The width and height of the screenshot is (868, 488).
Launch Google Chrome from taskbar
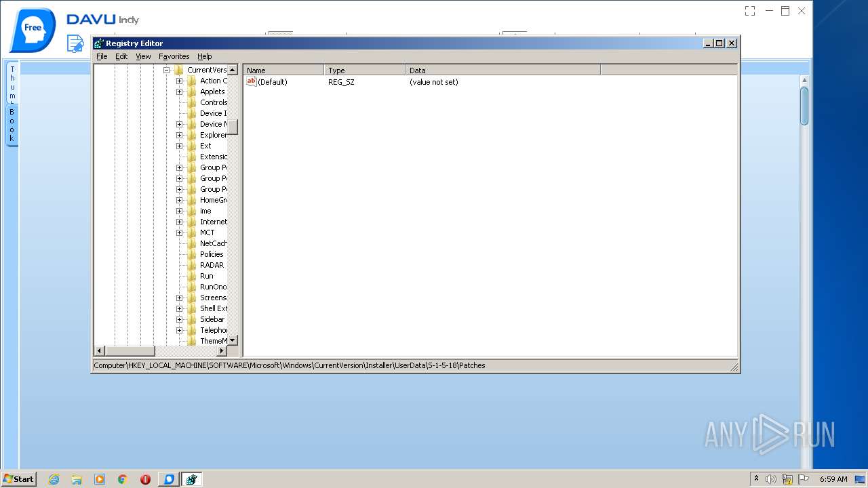point(123,479)
